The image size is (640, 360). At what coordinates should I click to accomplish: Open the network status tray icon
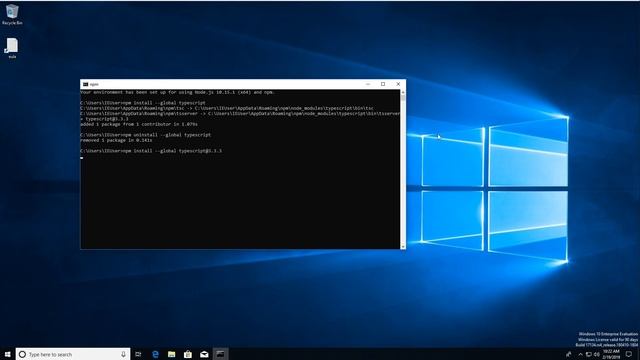pyautogui.click(x=589, y=354)
